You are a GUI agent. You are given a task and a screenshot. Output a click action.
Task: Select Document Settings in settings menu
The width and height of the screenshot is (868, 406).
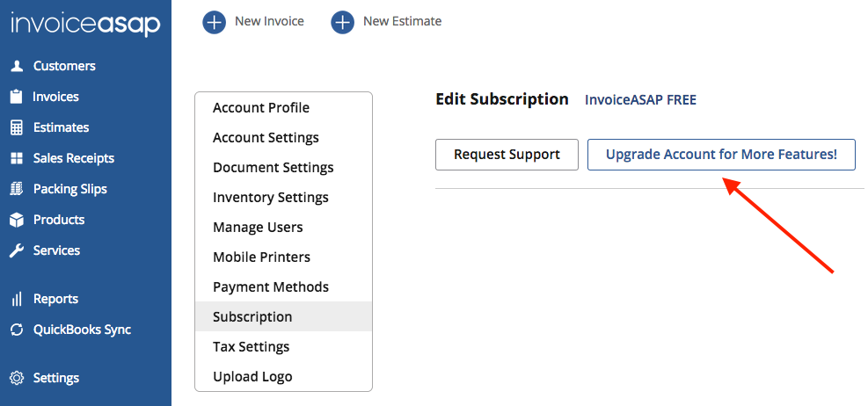273,168
